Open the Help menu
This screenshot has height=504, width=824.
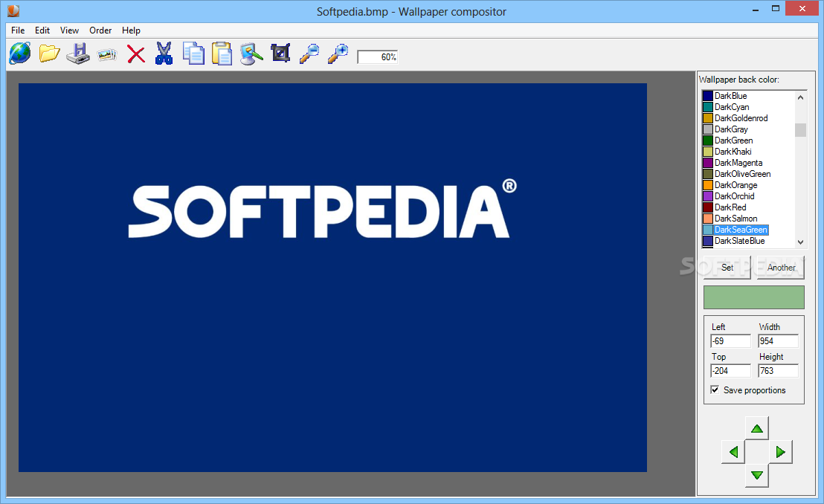(x=131, y=30)
